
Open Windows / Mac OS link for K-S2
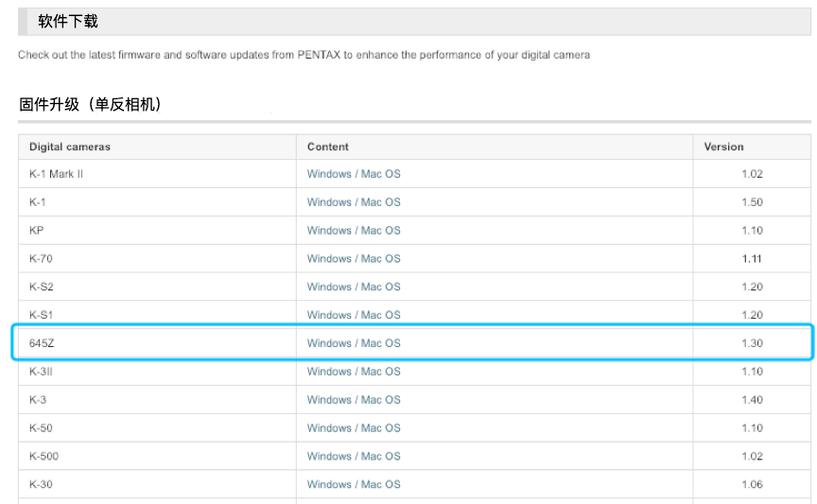tap(354, 287)
